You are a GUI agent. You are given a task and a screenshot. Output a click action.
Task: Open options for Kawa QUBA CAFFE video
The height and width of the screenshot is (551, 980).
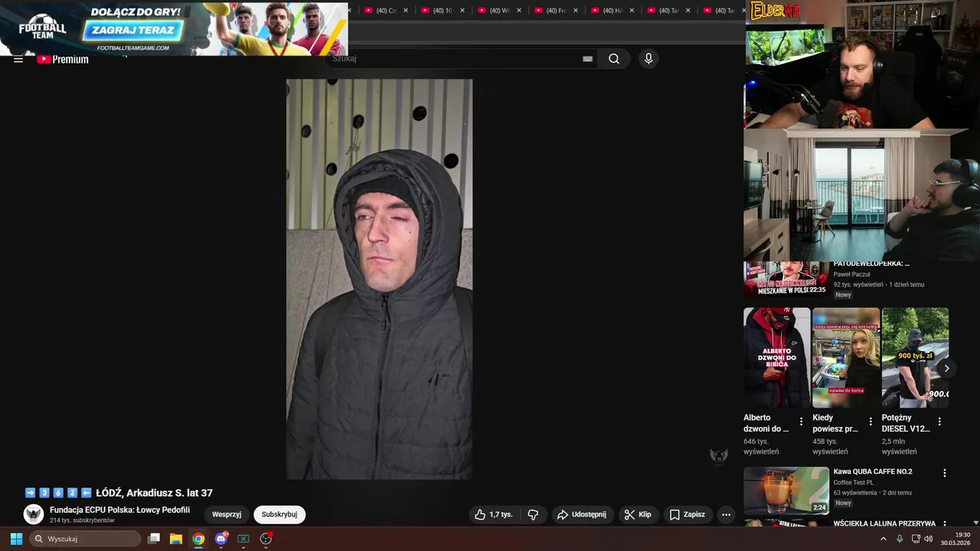(944, 473)
